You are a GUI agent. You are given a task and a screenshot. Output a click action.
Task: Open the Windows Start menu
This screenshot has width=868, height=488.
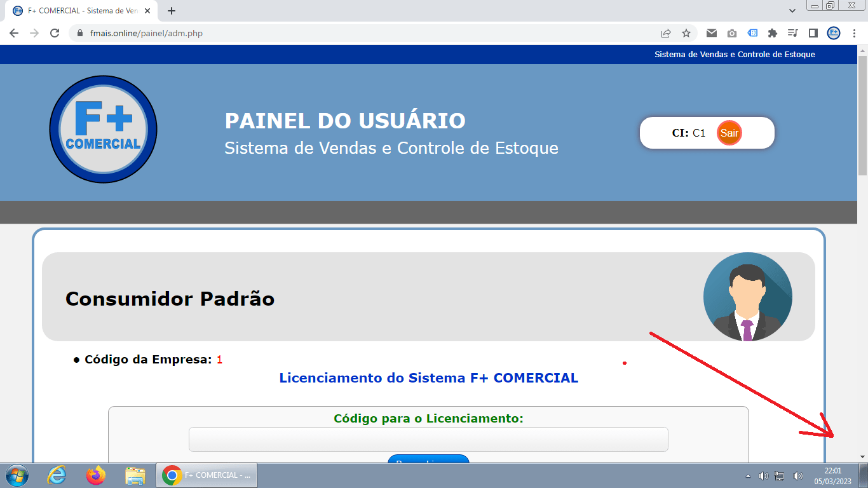point(16,475)
